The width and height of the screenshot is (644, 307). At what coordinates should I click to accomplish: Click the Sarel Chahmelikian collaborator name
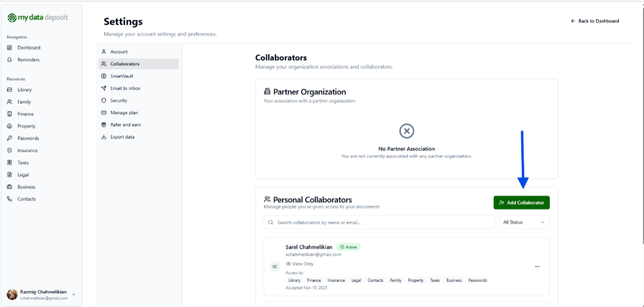309,247
